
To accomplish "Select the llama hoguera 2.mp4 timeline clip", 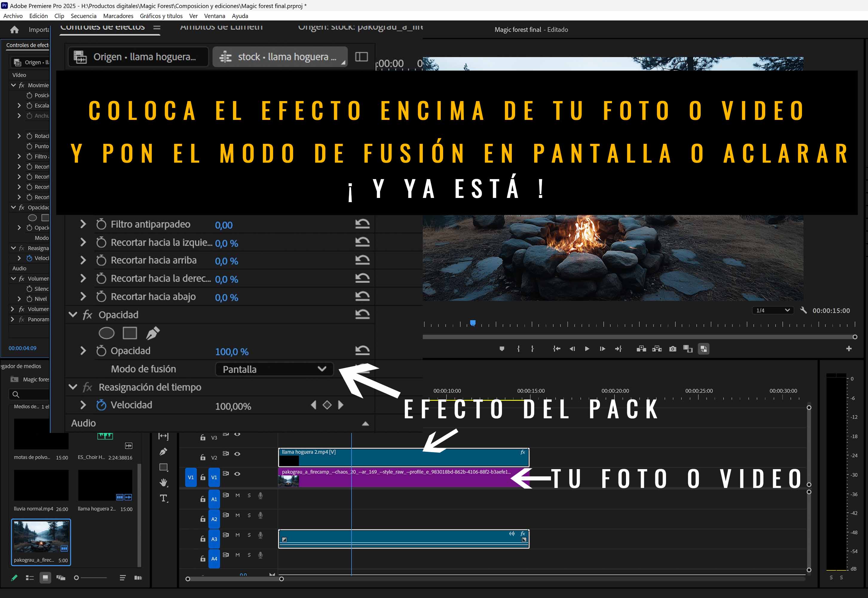I will click(404, 457).
